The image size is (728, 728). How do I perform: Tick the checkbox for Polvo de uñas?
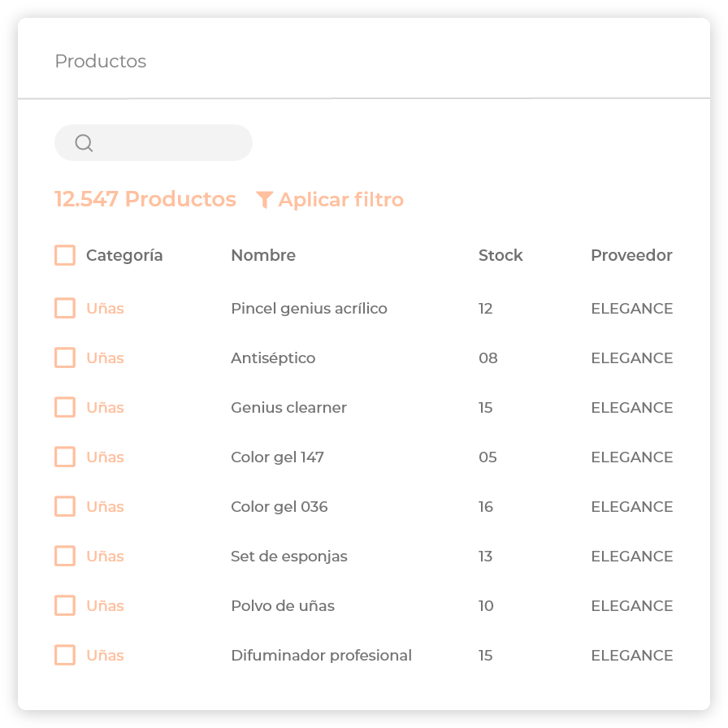click(64, 605)
